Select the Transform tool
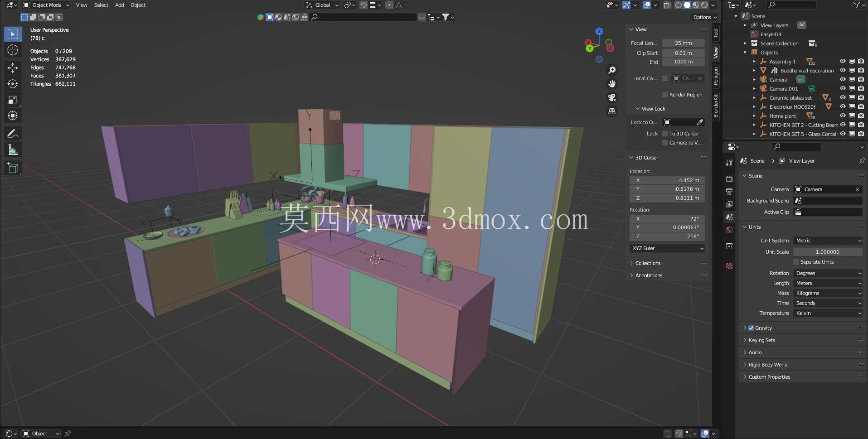Screen dimensions: 868x439 point(13,116)
